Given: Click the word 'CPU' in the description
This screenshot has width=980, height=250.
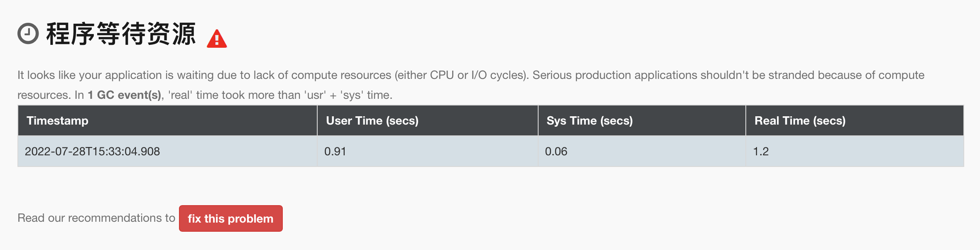Looking at the screenshot, I should (x=442, y=75).
